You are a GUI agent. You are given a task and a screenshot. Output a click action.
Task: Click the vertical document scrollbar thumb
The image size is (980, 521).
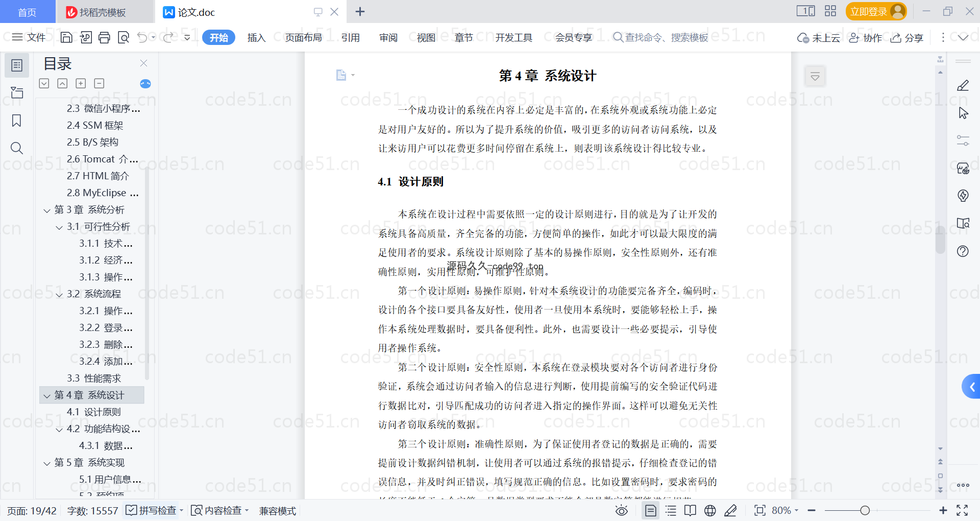coord(940,240)
